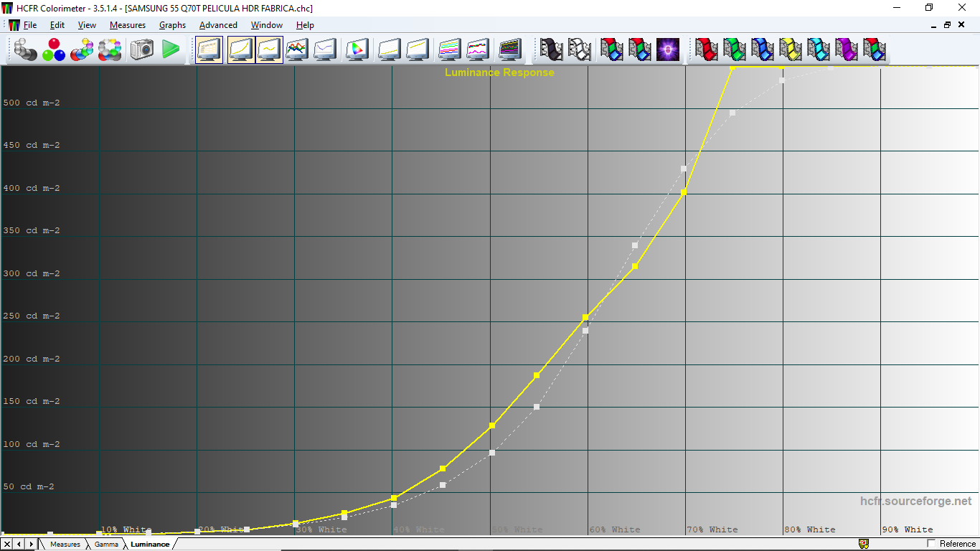Click the yellow film strip pattern icon

(x=791, y=50)
